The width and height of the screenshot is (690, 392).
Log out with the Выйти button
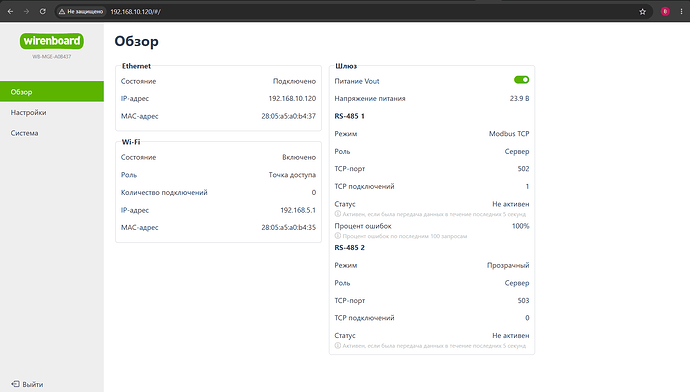27,384
